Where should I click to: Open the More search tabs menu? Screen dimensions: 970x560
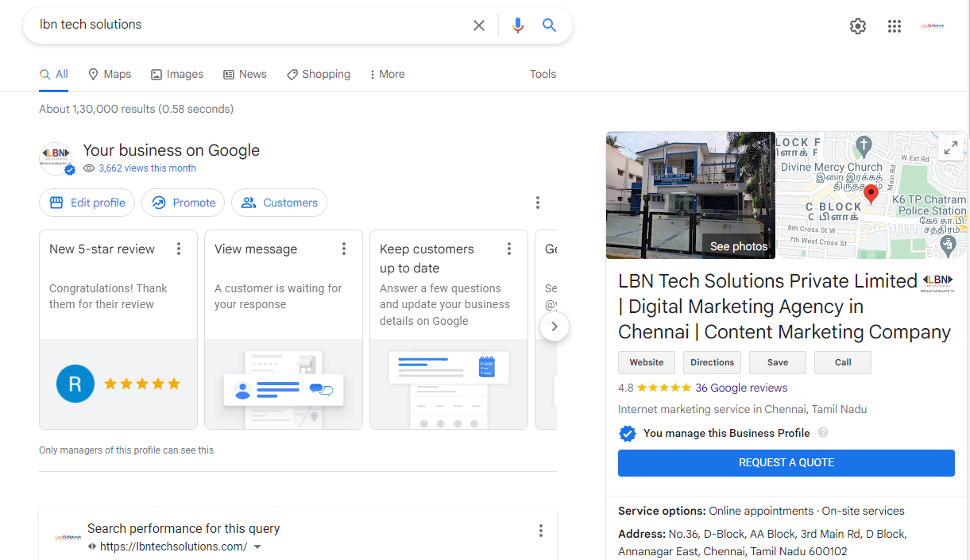(387, 74)
